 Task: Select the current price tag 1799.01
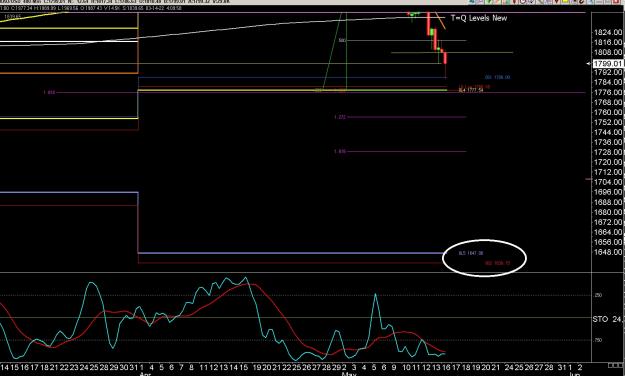pyautogui.click(x=608, y=64)
